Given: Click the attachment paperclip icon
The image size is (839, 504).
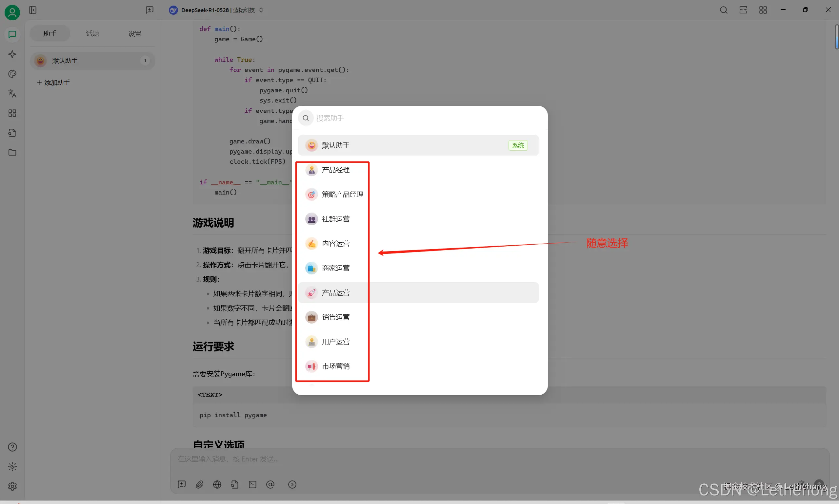Looking at the screenshot, I should pyautogui.click(x=200, y=484).
